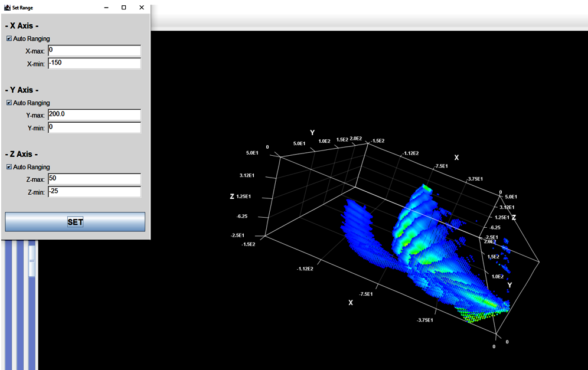Click the 'Z-max:' label
588x370 pixels.
[x=35, y=179]
